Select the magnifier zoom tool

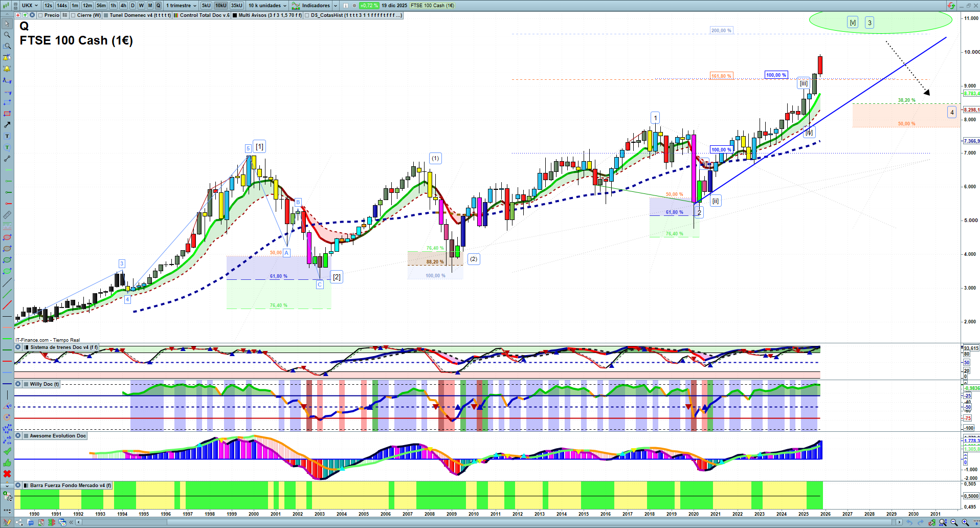point(7,35)
